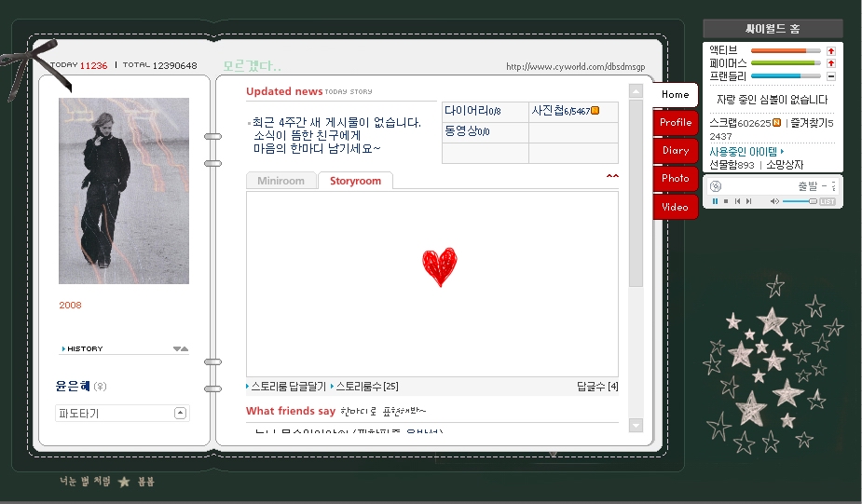Open 동영상 0/0 updated news cell
Image resolution: width=862 pixels, height=504 pixels.
[x=467, y=131]
